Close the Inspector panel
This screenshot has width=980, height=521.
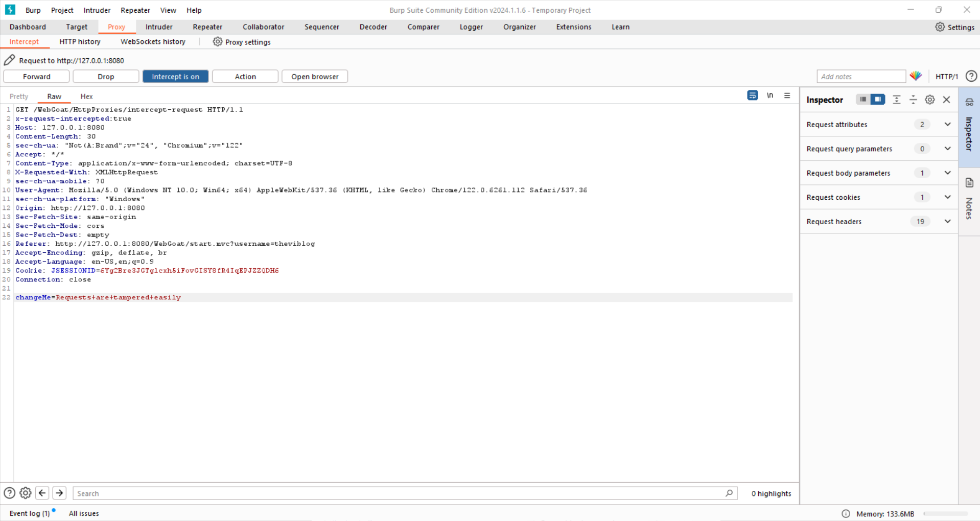pyautogui.click(x=946, y=100)
